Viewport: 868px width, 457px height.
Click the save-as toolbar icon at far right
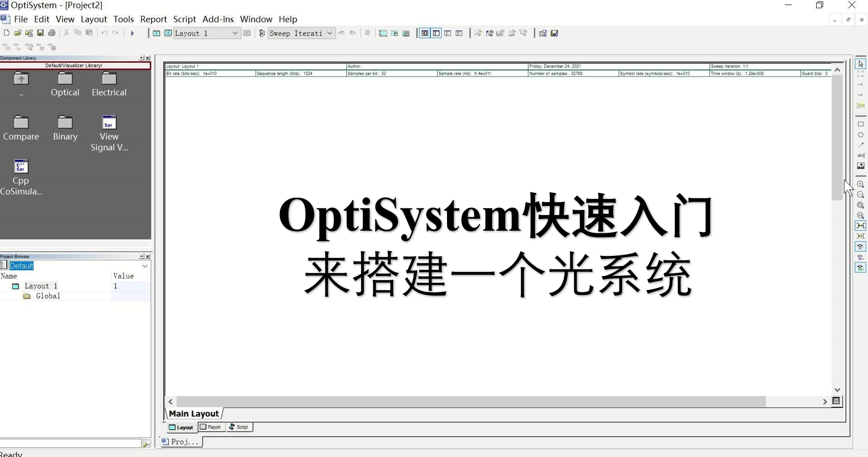(x=554, y=33)
